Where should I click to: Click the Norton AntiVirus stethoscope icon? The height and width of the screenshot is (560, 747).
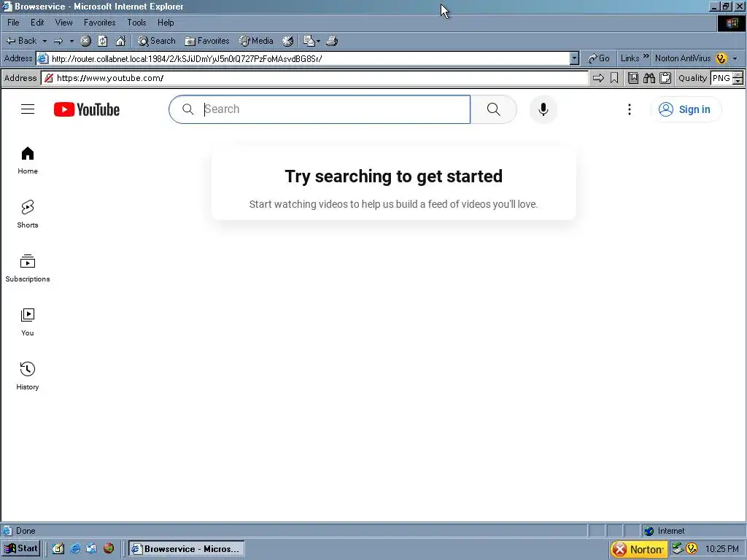pos(721,58)
